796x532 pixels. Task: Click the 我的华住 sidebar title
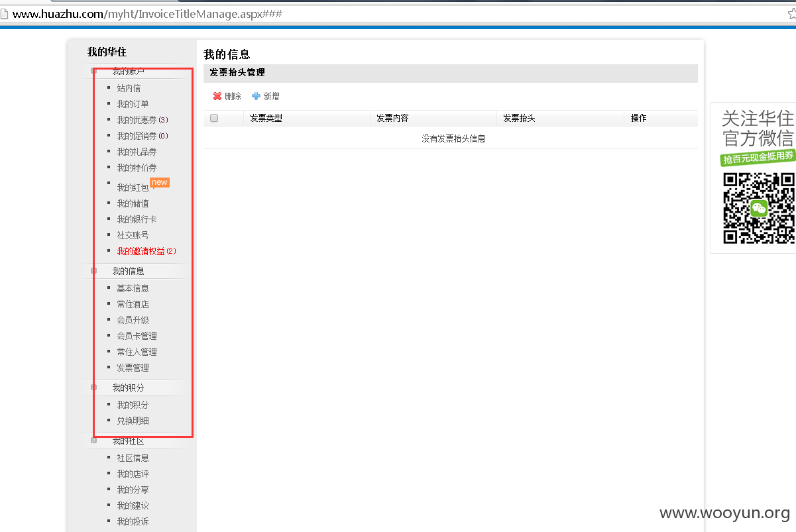[x=107, y=52]
